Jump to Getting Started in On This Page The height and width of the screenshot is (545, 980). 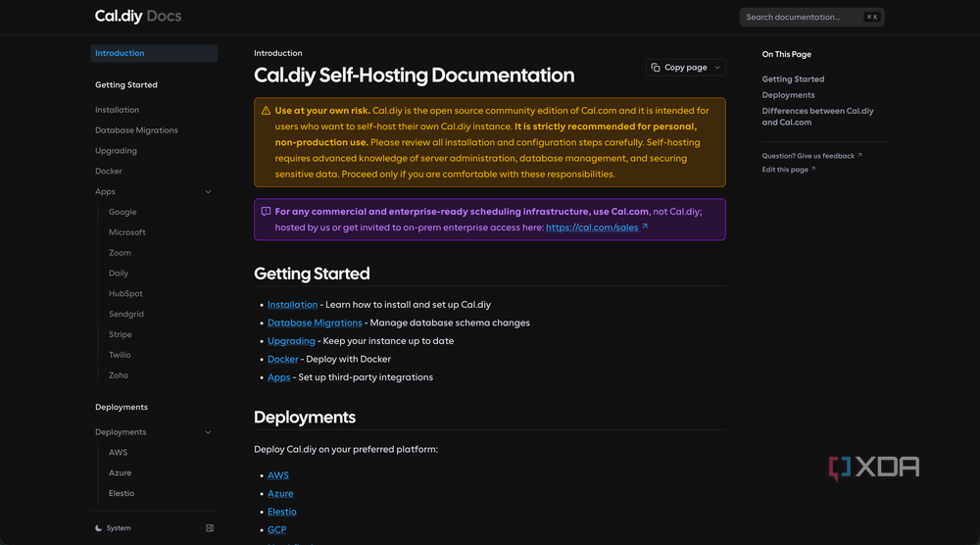point(793,79)
